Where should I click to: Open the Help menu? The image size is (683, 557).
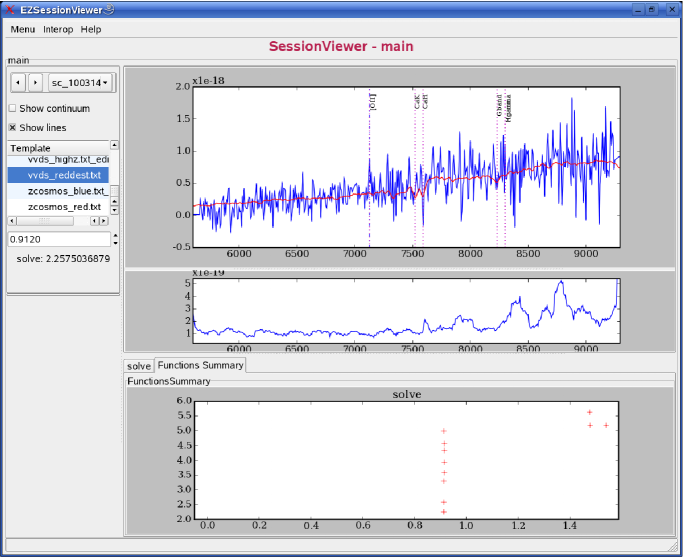click(x=91, y=29)
